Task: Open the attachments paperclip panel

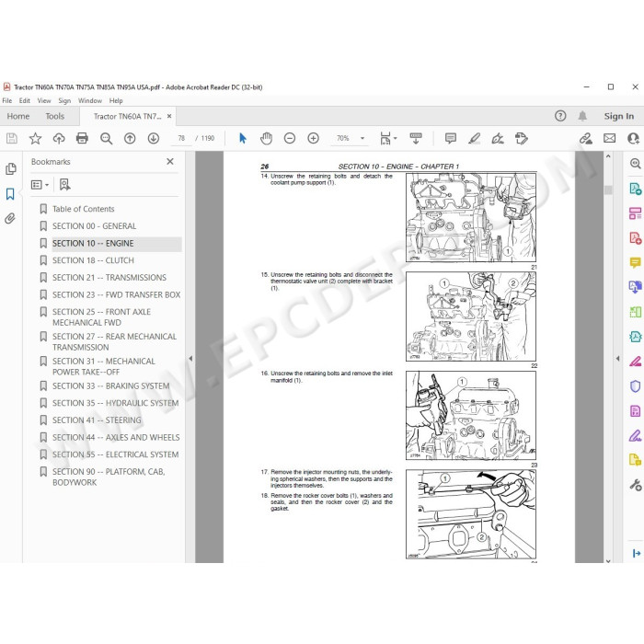Action: (10, 218)
